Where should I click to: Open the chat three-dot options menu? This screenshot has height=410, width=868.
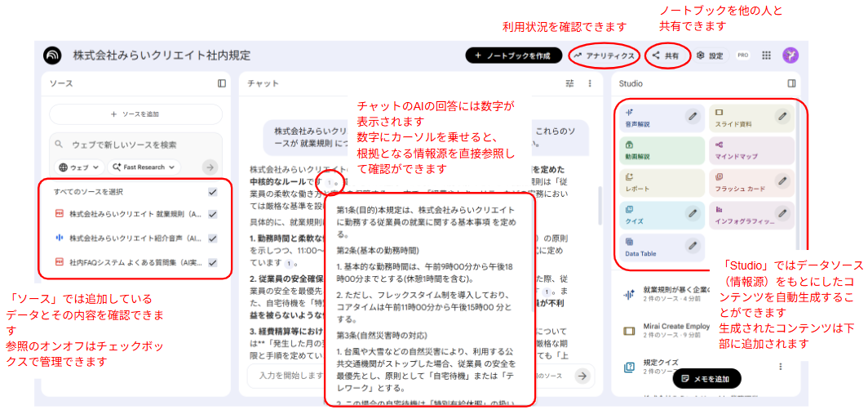click(590, 83)
